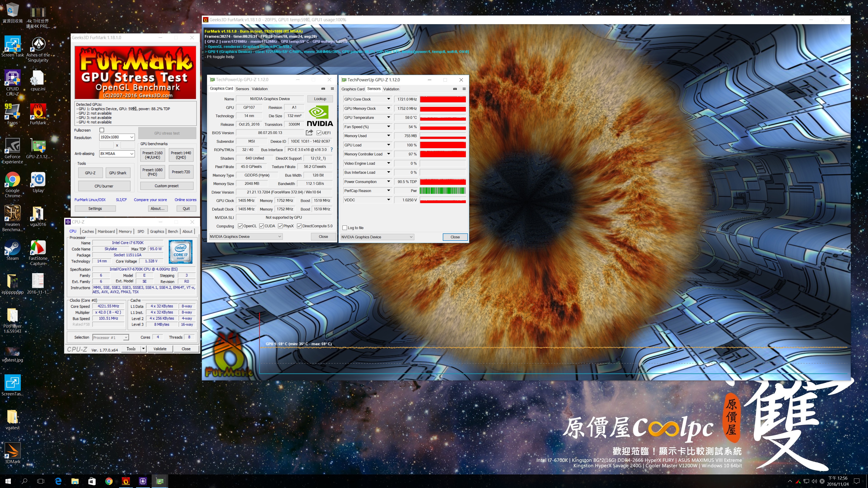Open Anti-aliasing 8X MSAA dropdown
Viewport: 868px width, 488px height.
(117, 154)
